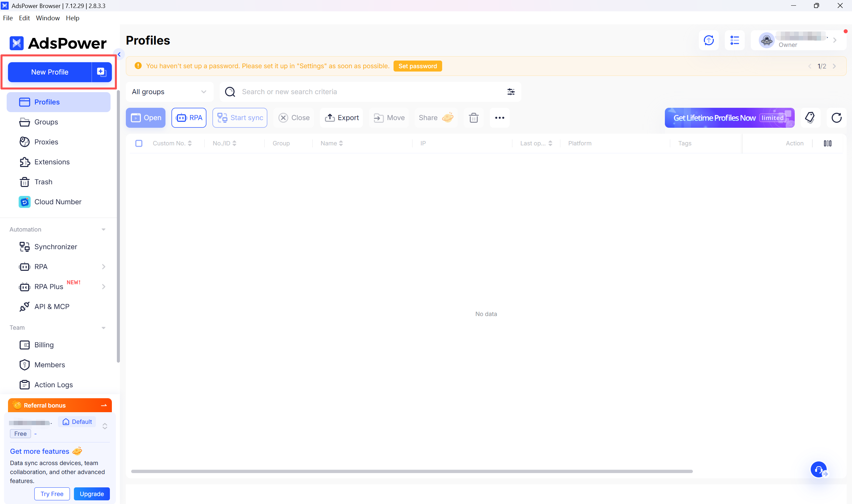Click the Set password button
The image size is (852, 504).
(x=417, y=66)
